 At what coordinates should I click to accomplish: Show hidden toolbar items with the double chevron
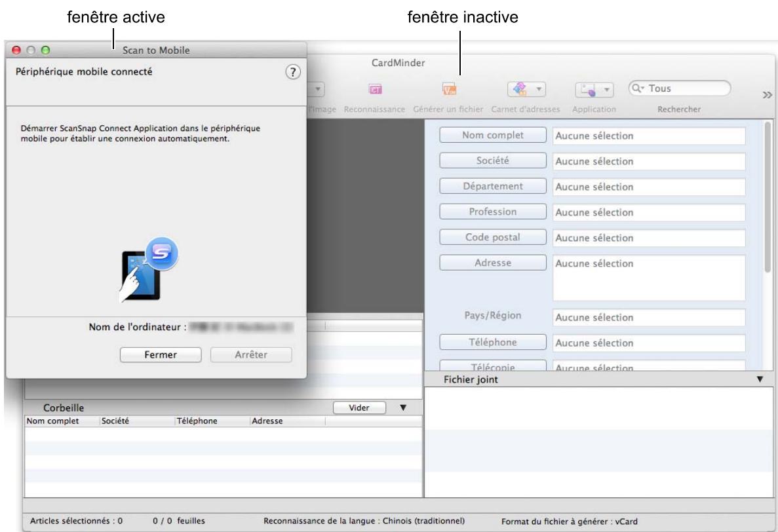(764, 96)
